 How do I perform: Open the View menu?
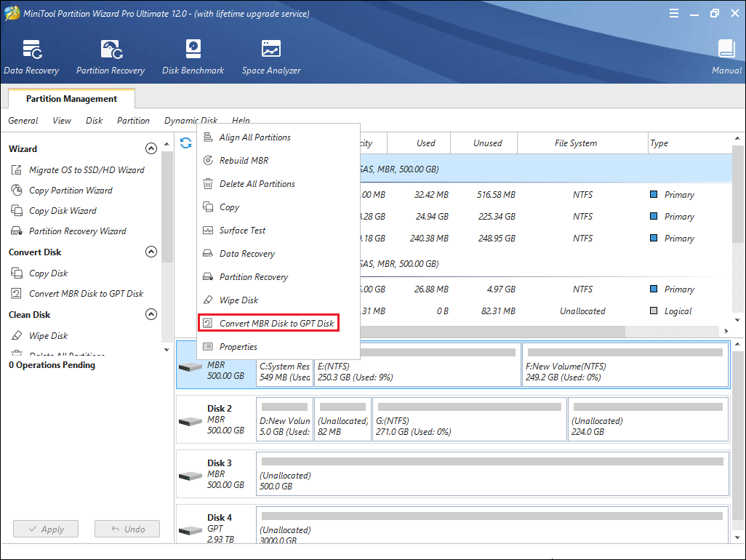coord(62,121)
